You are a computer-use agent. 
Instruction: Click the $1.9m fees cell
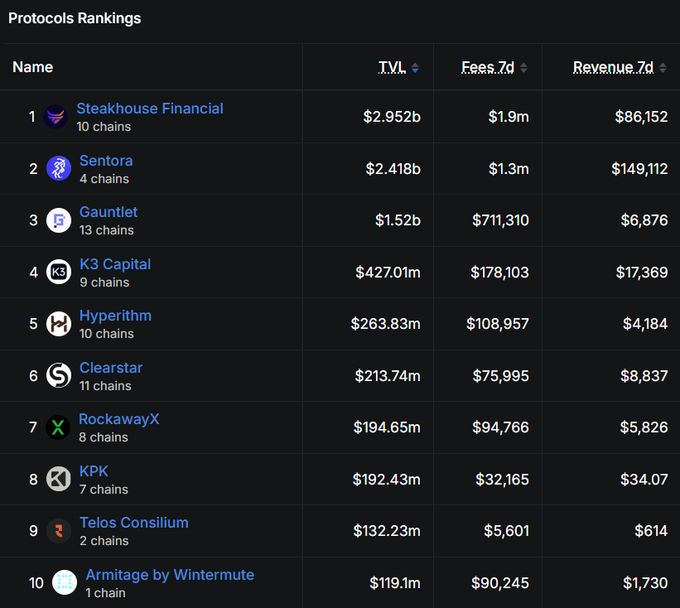509,117
